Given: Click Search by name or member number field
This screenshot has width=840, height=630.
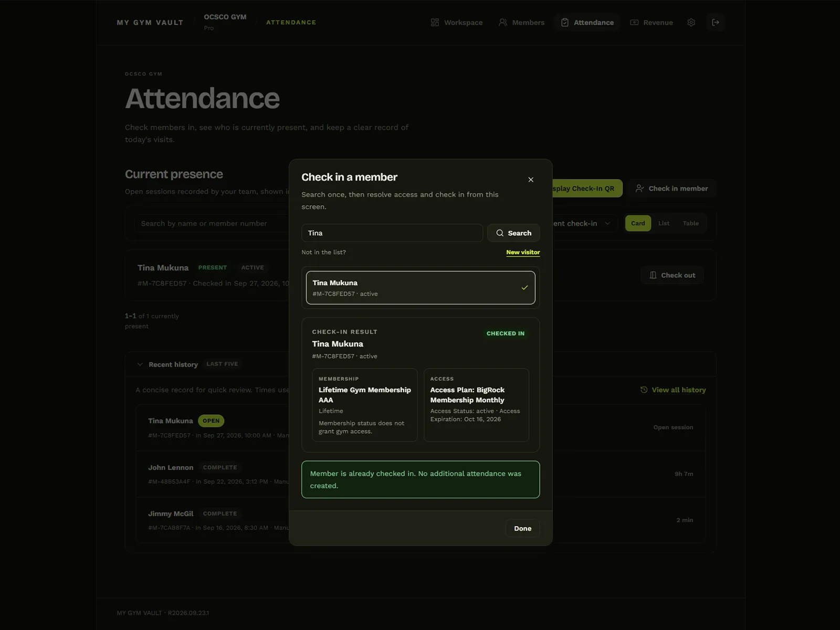Looking at the screenshot, I should point(212,223).
